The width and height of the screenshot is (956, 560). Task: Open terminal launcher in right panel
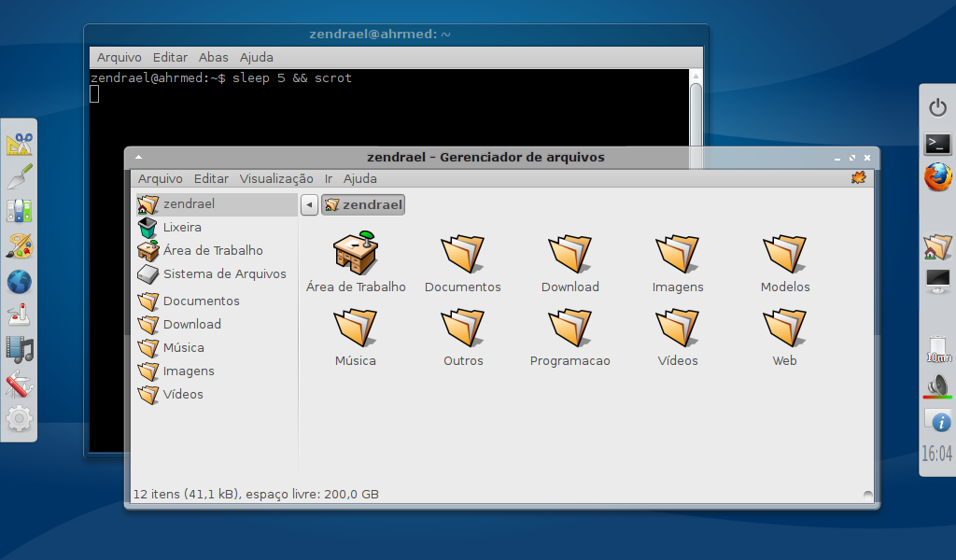pyautogui.click(x=937, y=143)
